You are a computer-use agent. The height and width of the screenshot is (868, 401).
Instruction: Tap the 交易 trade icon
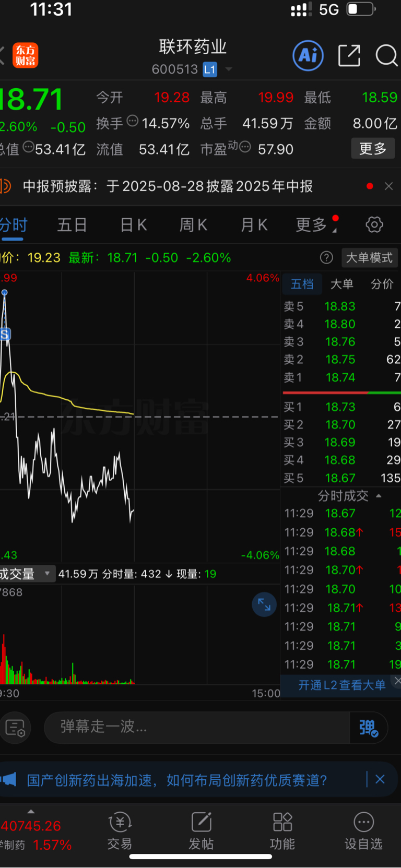pyautogui.click(x=120, y=831)
